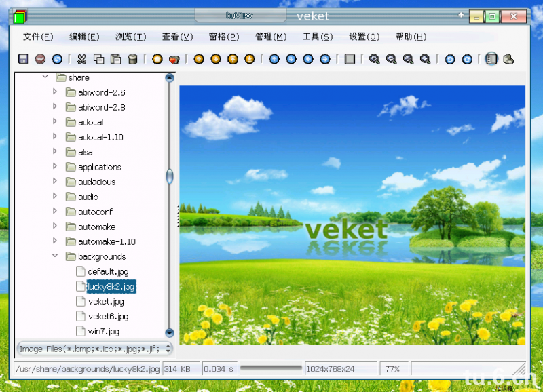Click the blue right arrow icon
543x392 pixels.
325,59
